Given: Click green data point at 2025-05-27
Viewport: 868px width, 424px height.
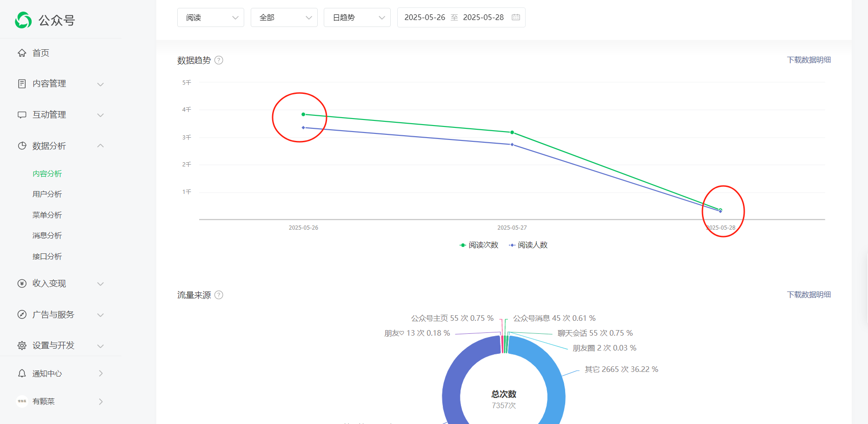Looking at the screenshot, I should click(x=512, y=132).
